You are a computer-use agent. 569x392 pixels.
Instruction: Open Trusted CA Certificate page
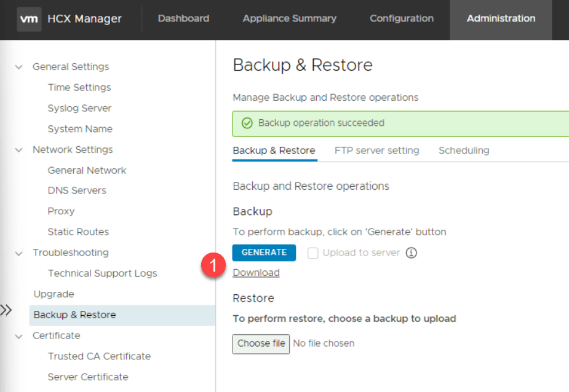(x=99, y=356)
